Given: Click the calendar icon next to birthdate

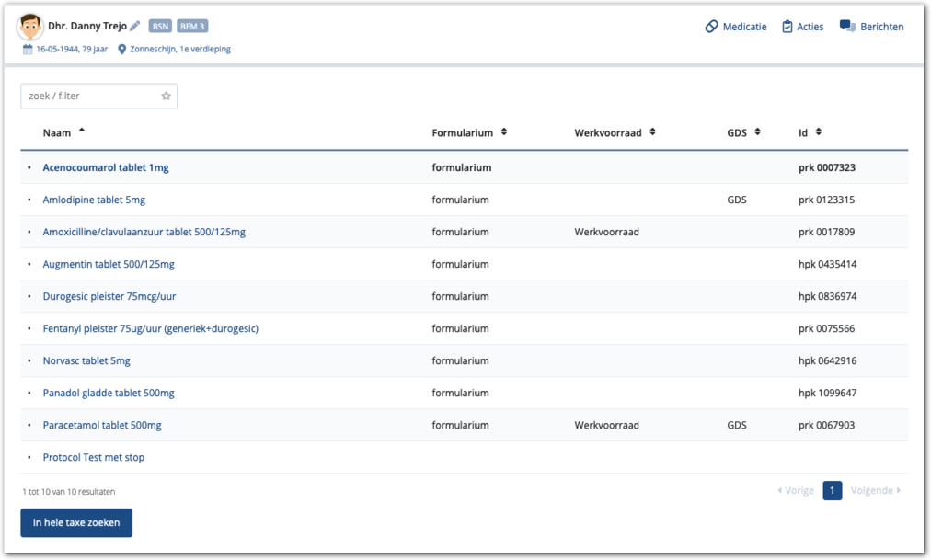Looking at the screenshot, I should [x=28, y=50].
